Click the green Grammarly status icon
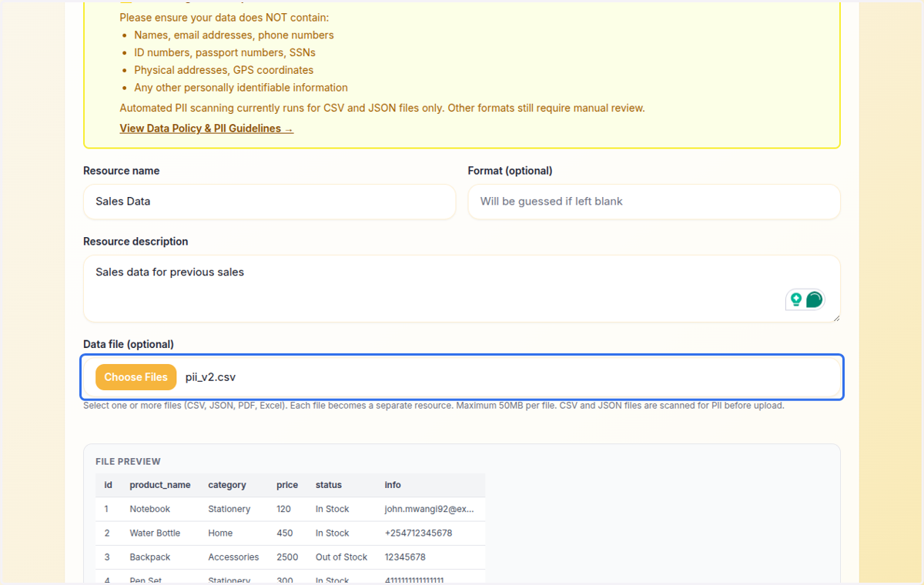 [814, 299]
